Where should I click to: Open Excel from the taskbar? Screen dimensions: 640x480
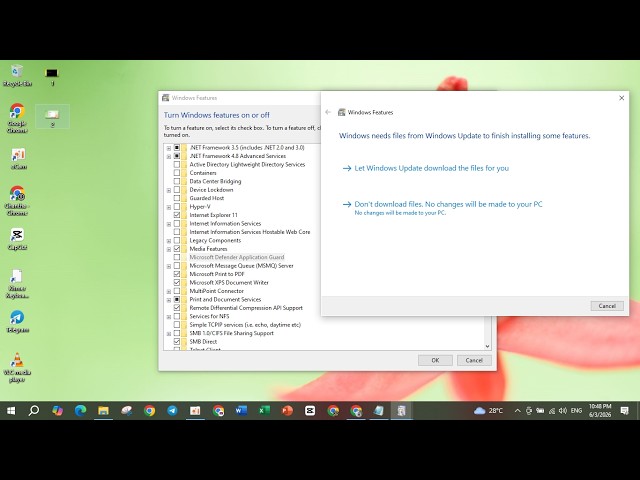264,411
